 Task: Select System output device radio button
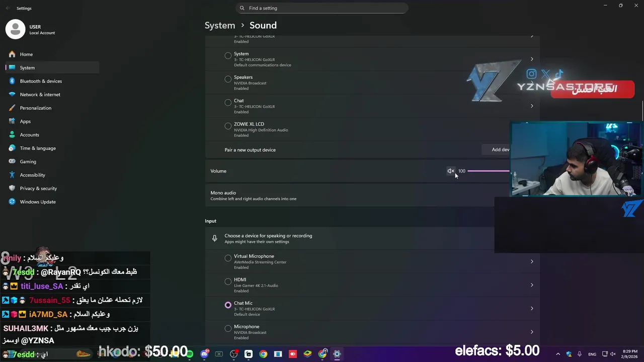[228, 55]
